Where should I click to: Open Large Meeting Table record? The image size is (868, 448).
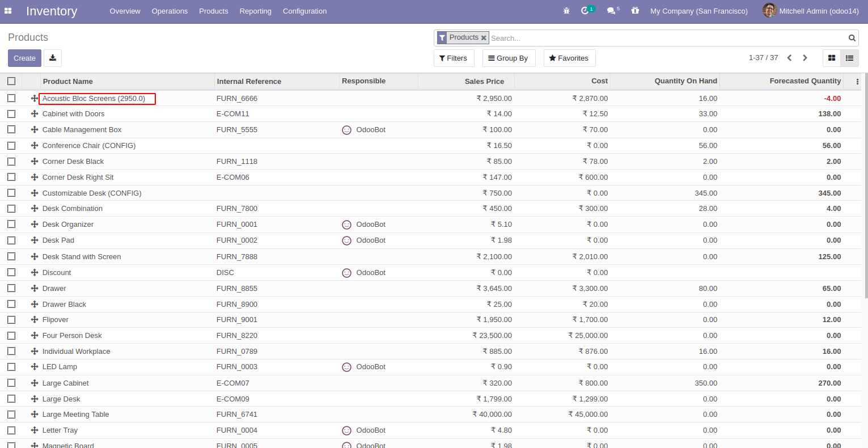(x=75, y=415)
